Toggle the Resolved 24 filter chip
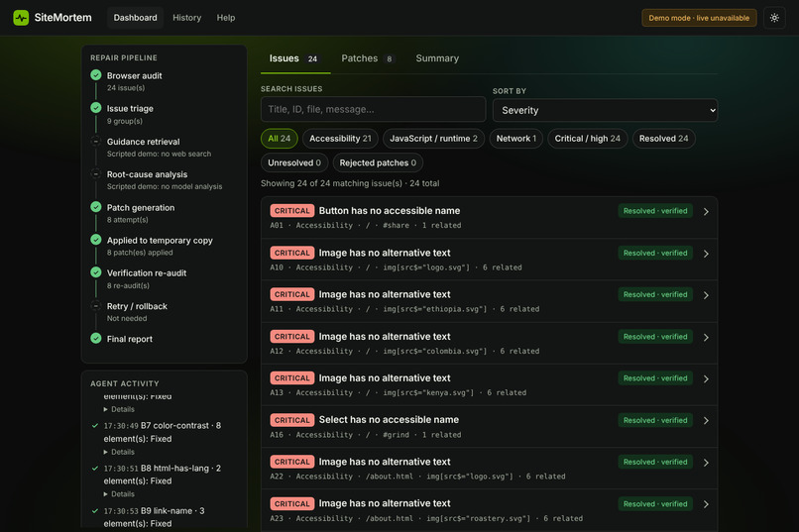Screen dimensions: 799x532 (x=663, y=139)
